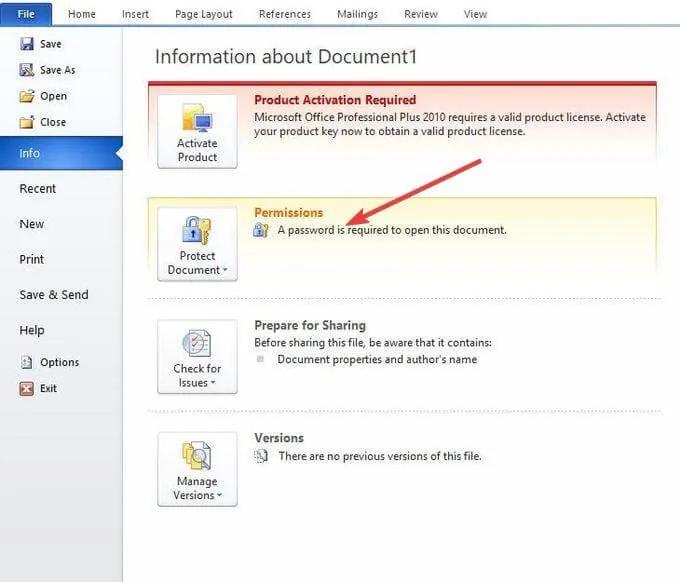Click the Office Professional Plus 2010 license text
680x582 pixels.
click(x=450, y=124)
